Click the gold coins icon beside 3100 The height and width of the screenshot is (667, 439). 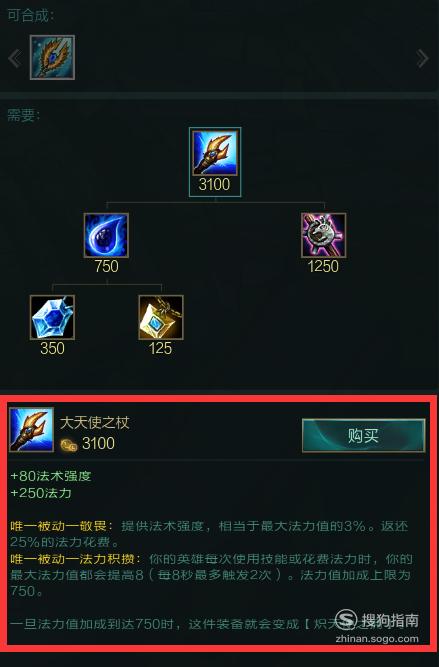pos(68,445)
